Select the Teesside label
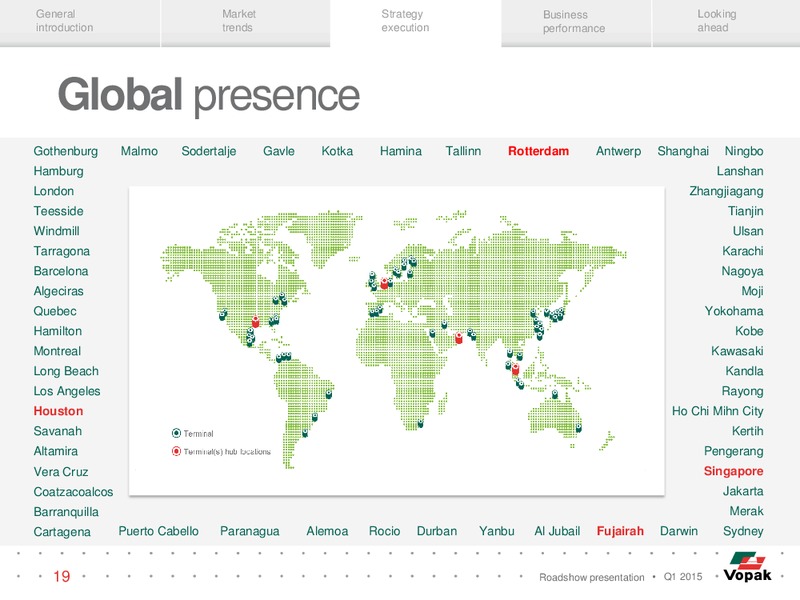 tap(58, 211)
